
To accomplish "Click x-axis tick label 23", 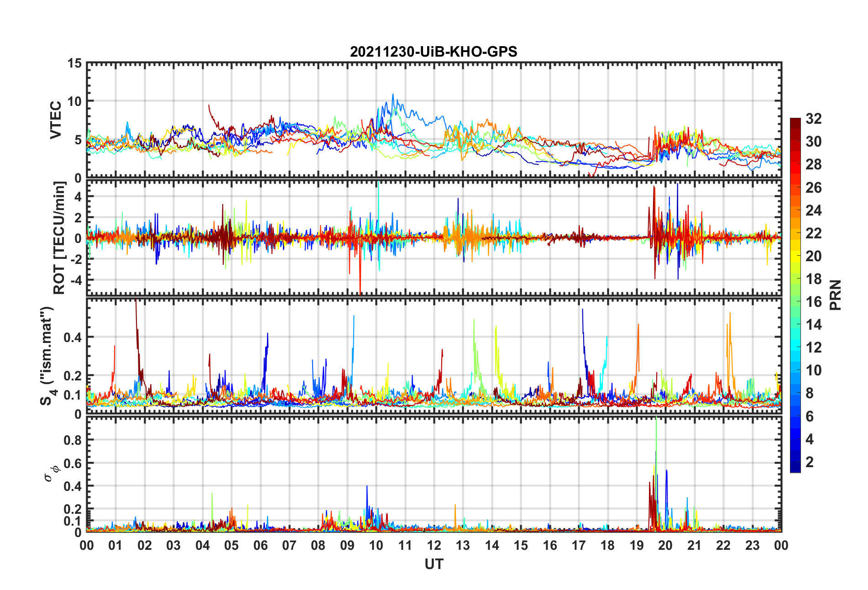I will tap(752, 545).
